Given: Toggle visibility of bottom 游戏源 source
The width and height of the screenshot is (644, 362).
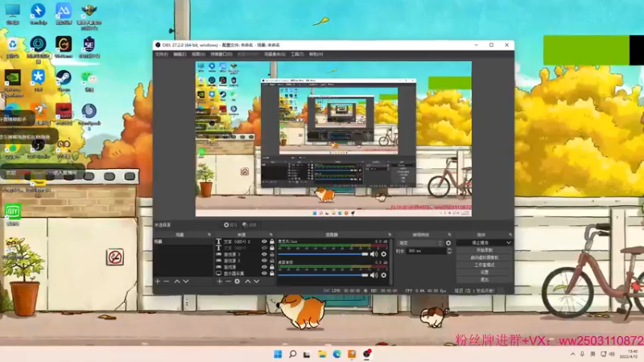Looking at the screenshot, I should pos(265,267).
